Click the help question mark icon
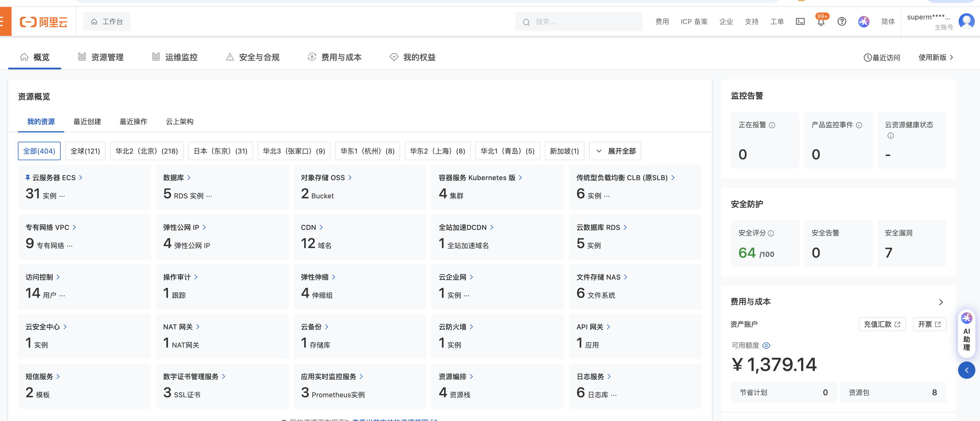The image size is (980, 421). (842, 22)
